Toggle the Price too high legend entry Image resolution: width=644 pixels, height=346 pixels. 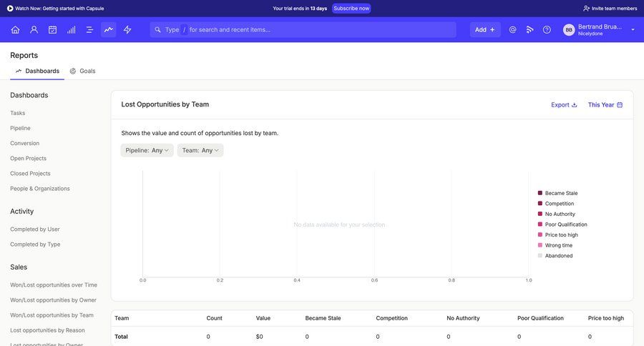[x=560, y=234]
